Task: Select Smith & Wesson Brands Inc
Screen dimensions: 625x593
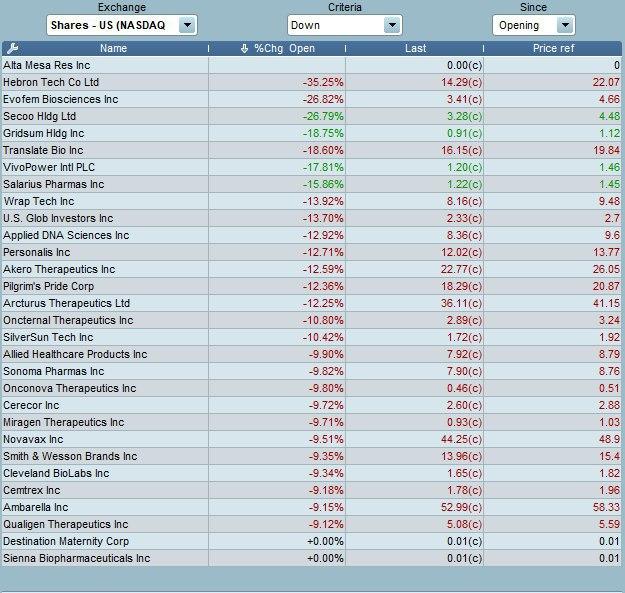Action: coord(70,456)
